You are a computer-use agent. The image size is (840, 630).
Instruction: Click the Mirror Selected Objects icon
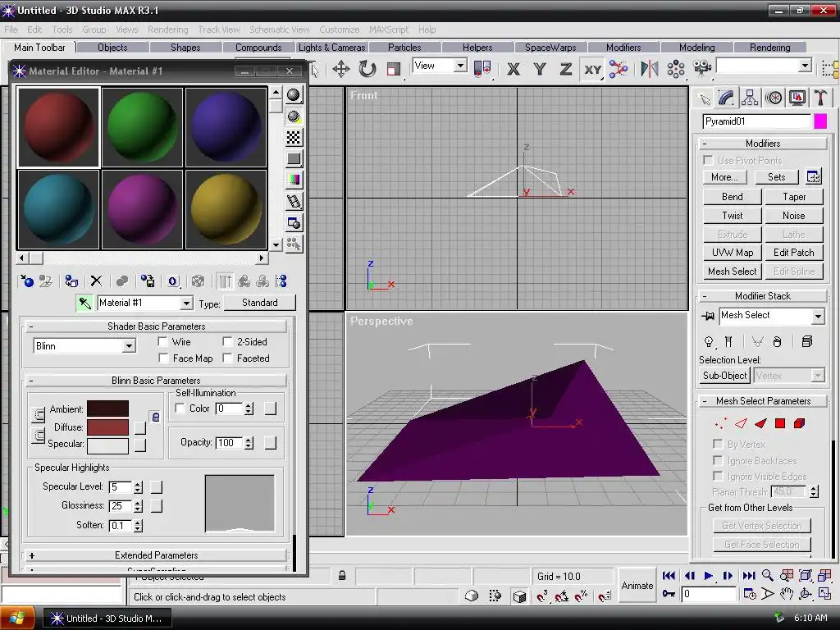[x=650, y=69]
